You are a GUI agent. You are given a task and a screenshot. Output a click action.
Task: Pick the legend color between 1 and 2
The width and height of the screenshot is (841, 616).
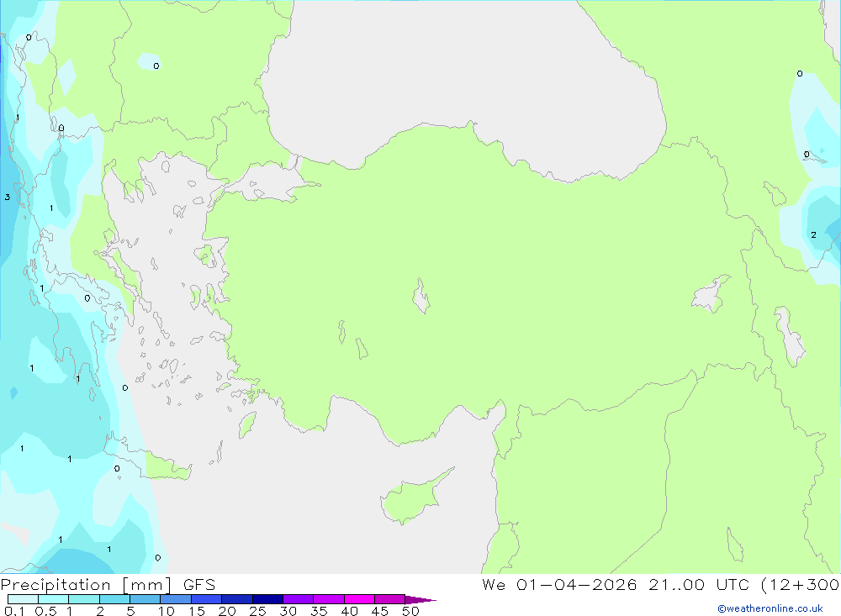tap(84, 599)
